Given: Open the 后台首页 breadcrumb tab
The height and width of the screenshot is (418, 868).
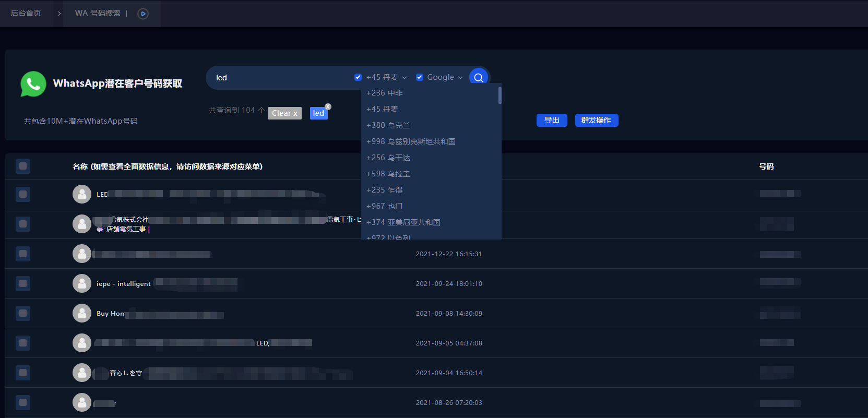Looking at the screenshot, I should coord(26,13).
